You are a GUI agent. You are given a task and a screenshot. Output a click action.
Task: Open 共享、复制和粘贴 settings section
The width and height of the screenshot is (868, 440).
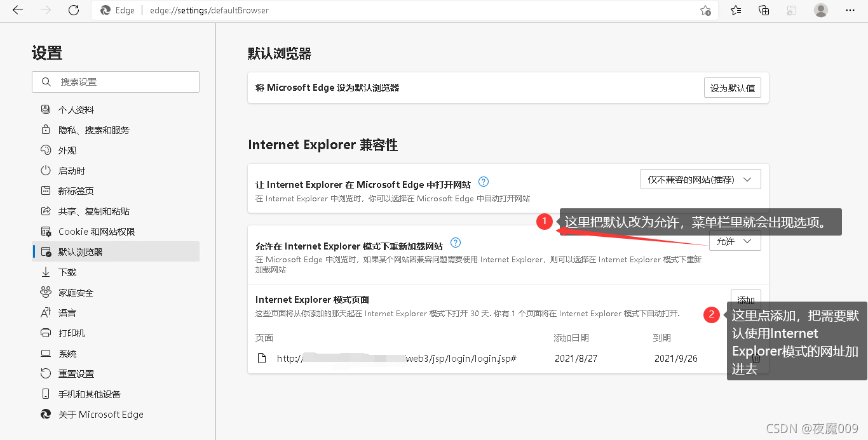(116, 211)
